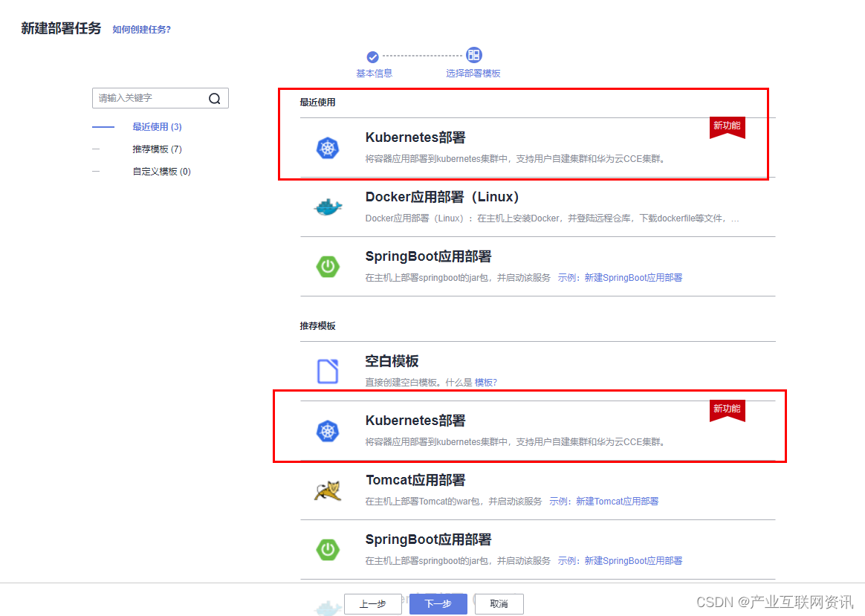Screen dimensions: 865x616
Task: Click the Kubernetes icon under 推荐模板
Action: pos(328,431)
